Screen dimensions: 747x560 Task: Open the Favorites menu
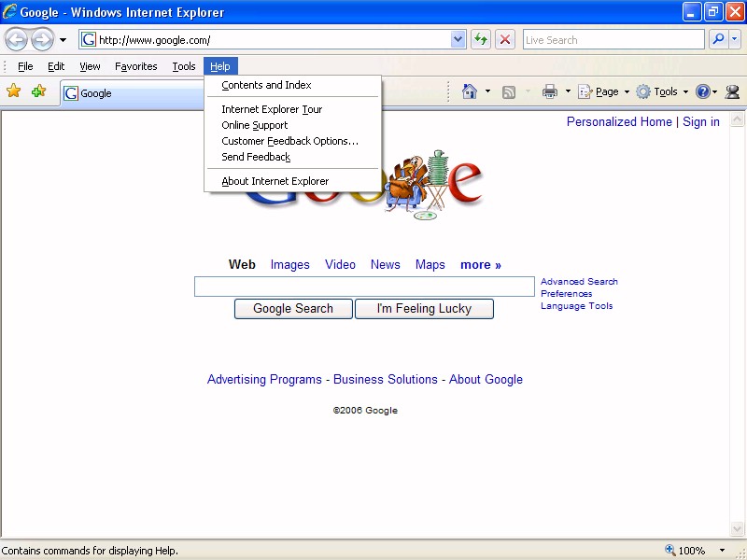click(x=135, y=66)
